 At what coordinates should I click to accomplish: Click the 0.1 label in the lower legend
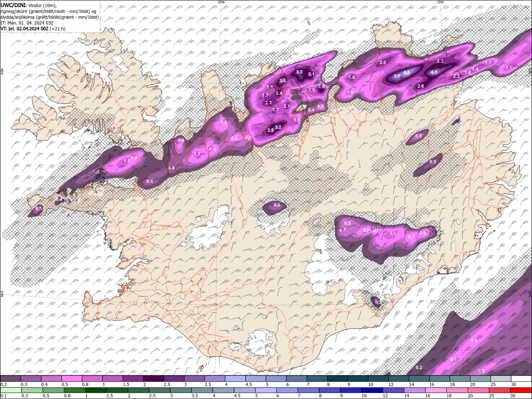pyautogui.click(x=3, y=396)
